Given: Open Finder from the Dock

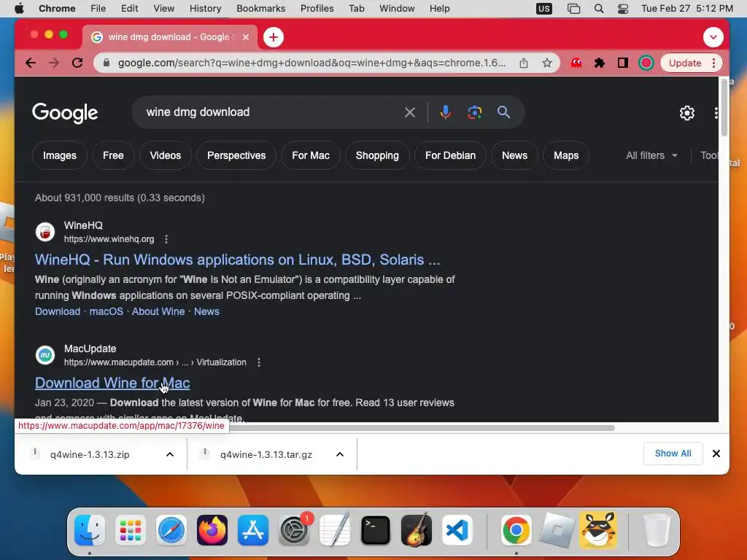Looking at the screenshot, I should click(x=90, y=530).
